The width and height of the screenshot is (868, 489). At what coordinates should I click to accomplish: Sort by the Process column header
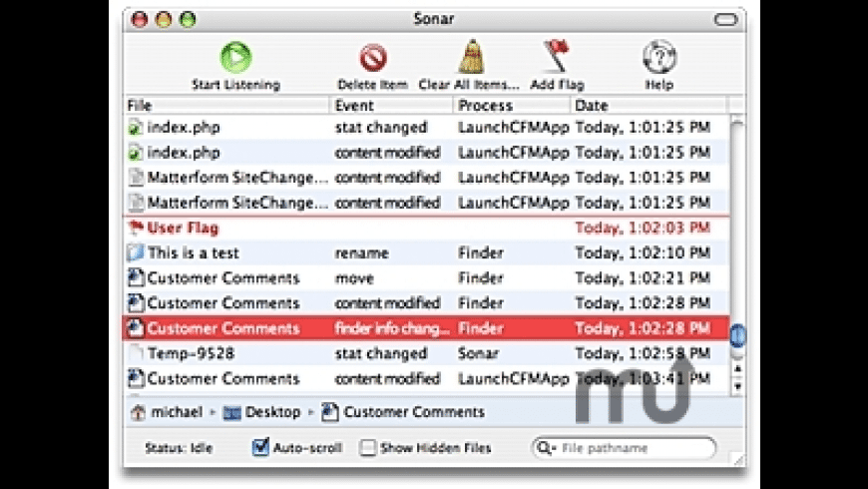512,105
